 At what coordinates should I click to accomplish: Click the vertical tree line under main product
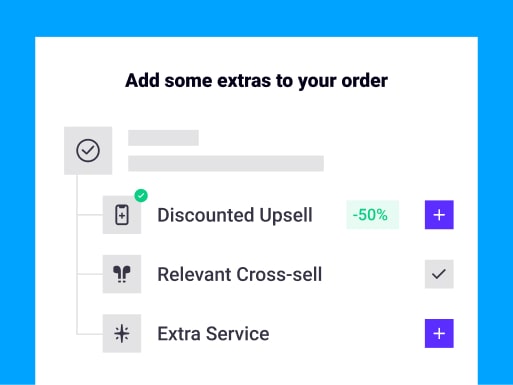pos(77,254)
